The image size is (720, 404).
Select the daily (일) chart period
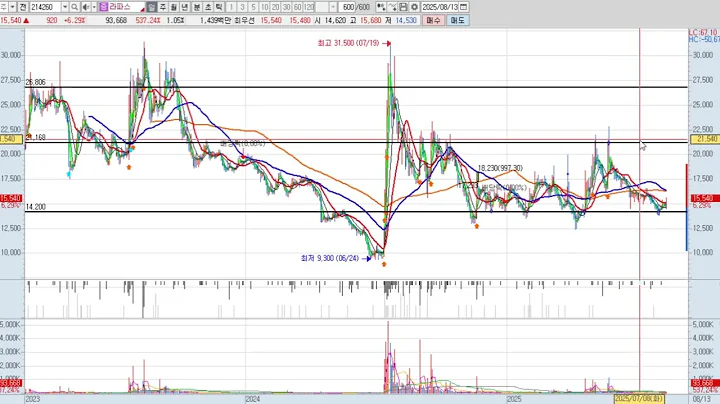point(152,7)
